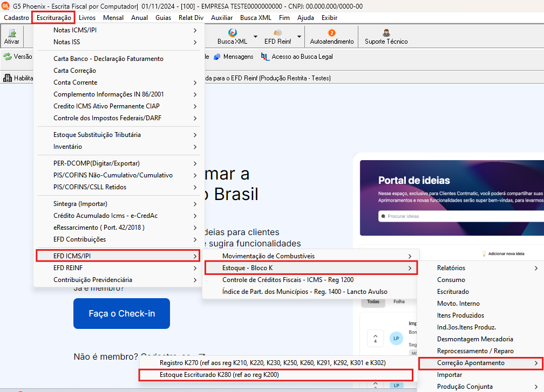Open the Anual menu
The height and width of the screenshot is (392, 544).
pyautogui.click(x=139, y=18)
